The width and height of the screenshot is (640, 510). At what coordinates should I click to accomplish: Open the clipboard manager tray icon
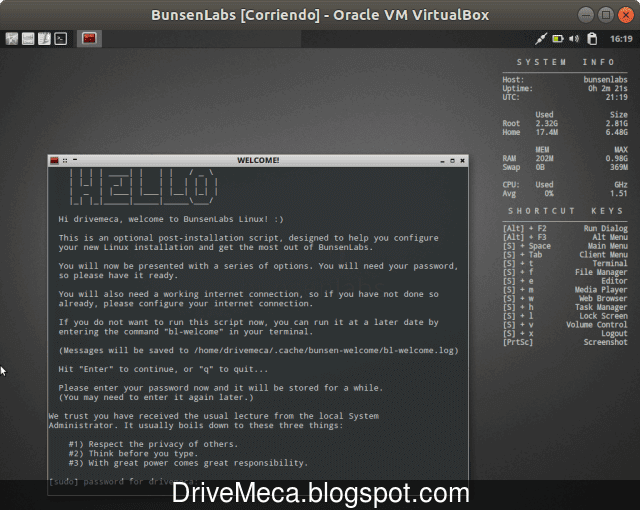(x=592, y=39)
